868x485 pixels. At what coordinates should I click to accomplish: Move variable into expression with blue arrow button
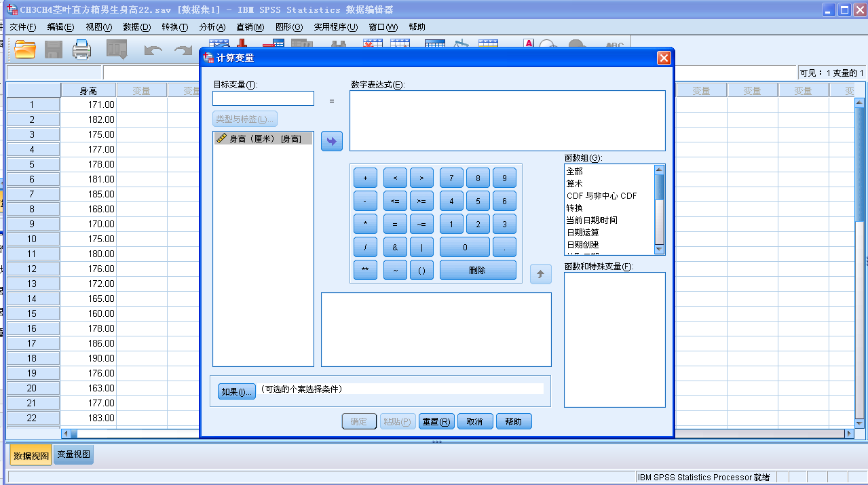(x=332, y=141)
